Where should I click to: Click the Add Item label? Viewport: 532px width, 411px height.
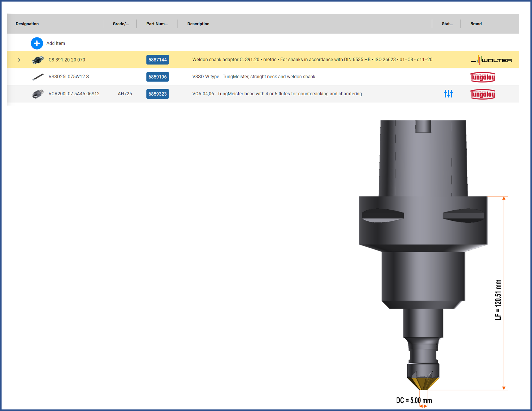pyautogui.click(x=56, y=43)
